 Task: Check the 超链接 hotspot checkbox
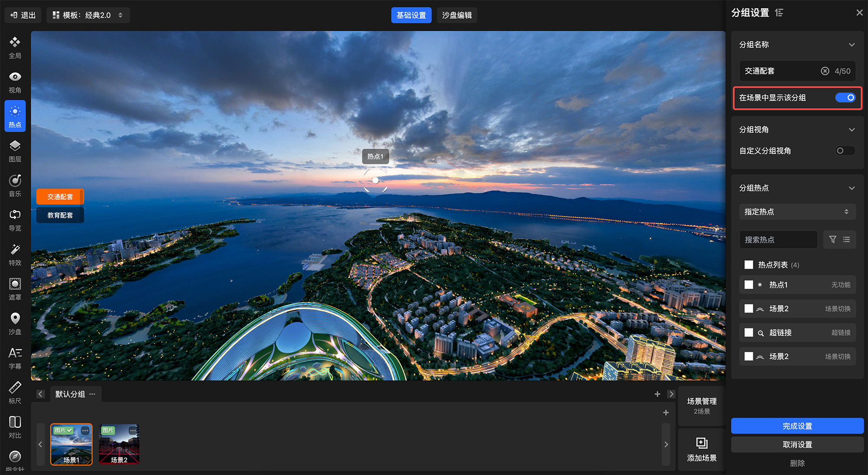tap(749, 333)
